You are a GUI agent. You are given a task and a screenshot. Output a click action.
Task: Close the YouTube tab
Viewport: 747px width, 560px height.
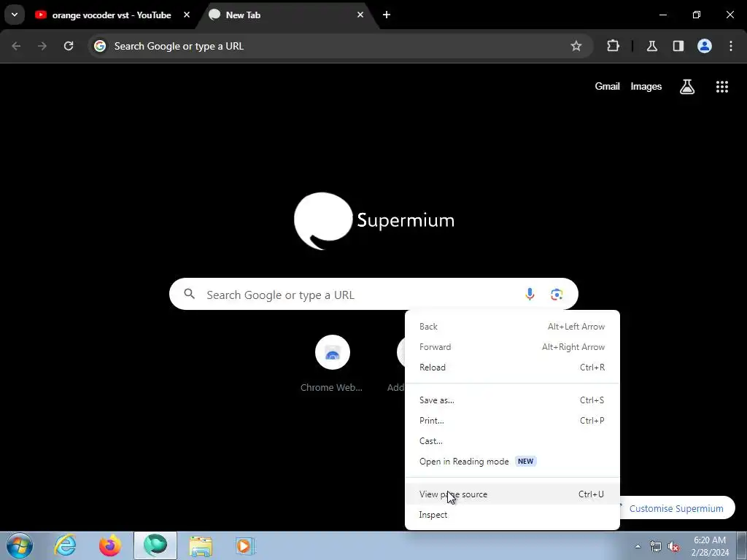tap(187, 15)
